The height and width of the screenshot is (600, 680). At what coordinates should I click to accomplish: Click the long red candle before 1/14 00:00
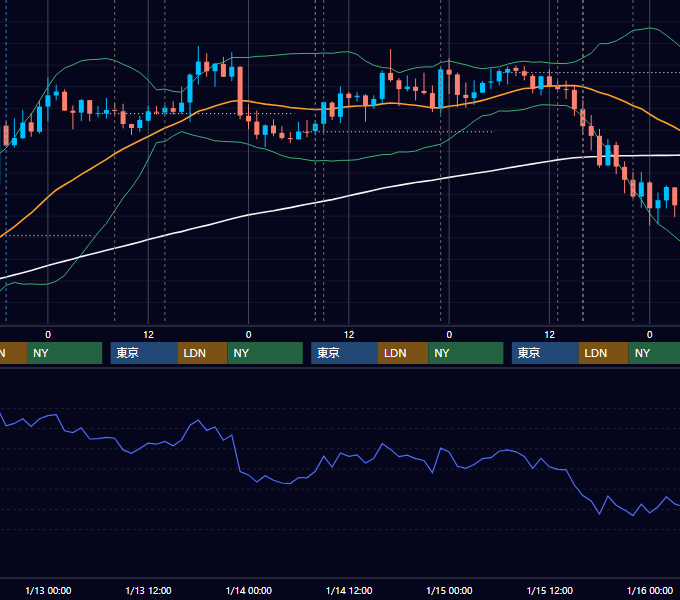(240, 92)
